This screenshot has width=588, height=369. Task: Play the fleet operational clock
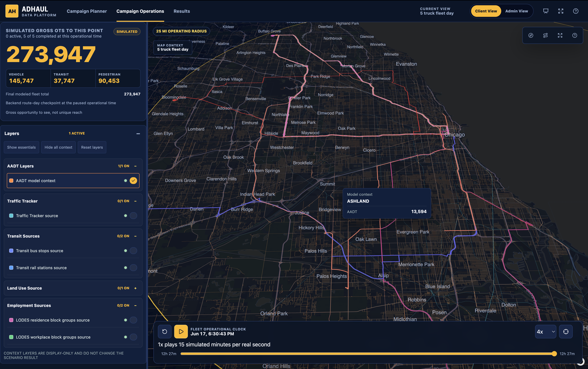point(181,331)
